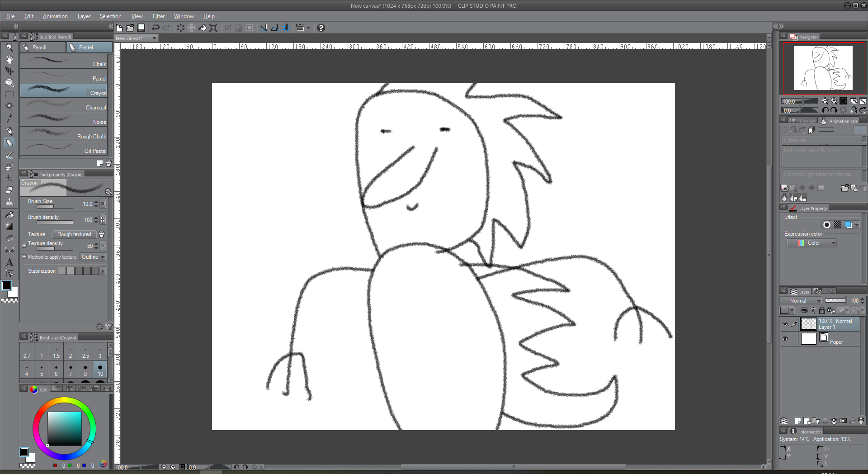
Task: Open the Selection menu
Action: [x=110, y=16]
